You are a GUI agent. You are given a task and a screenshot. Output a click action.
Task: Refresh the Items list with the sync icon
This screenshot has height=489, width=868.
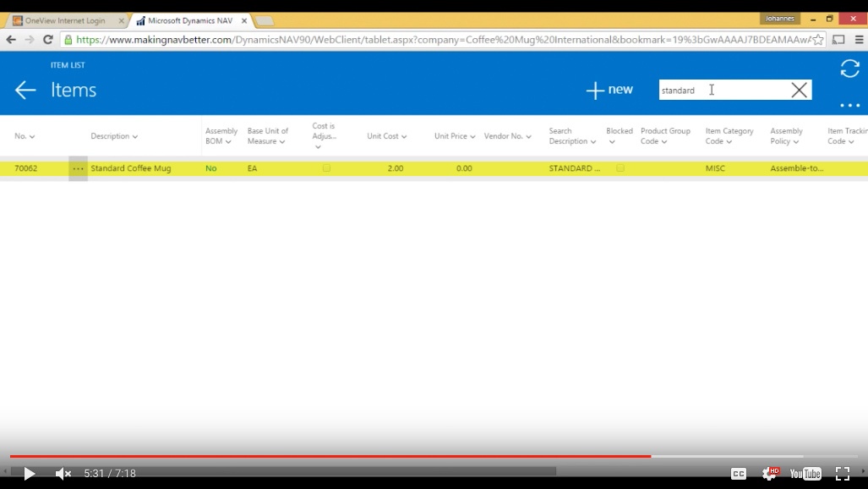coord(849,69)
